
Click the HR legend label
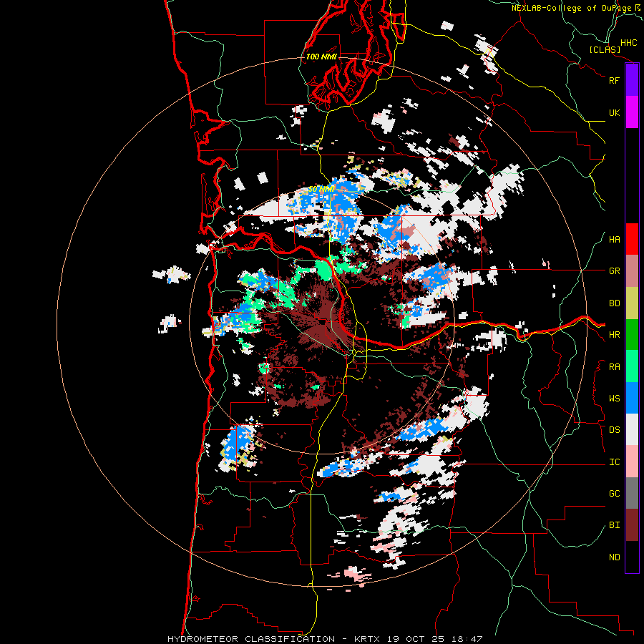click(x=614, y=335)
